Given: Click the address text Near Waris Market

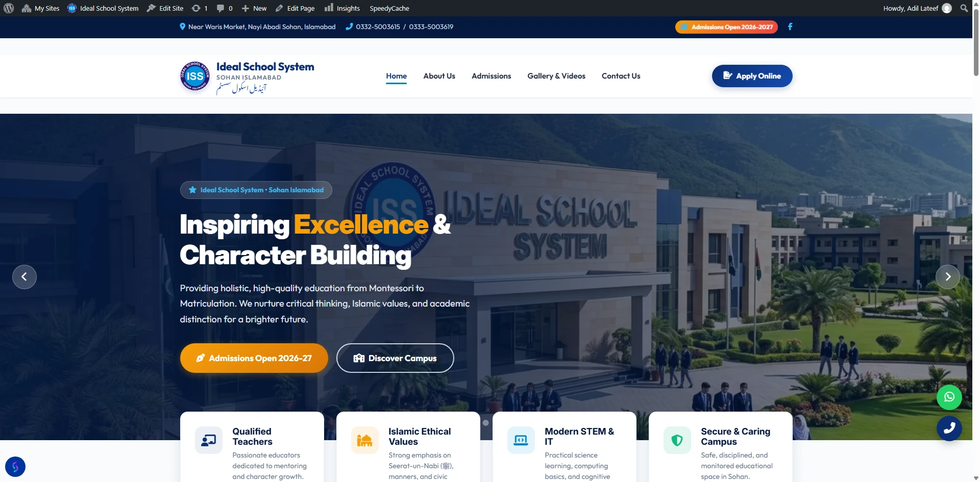Looking at the screenshot, I should pyautogui.click(x=262, y=27).
